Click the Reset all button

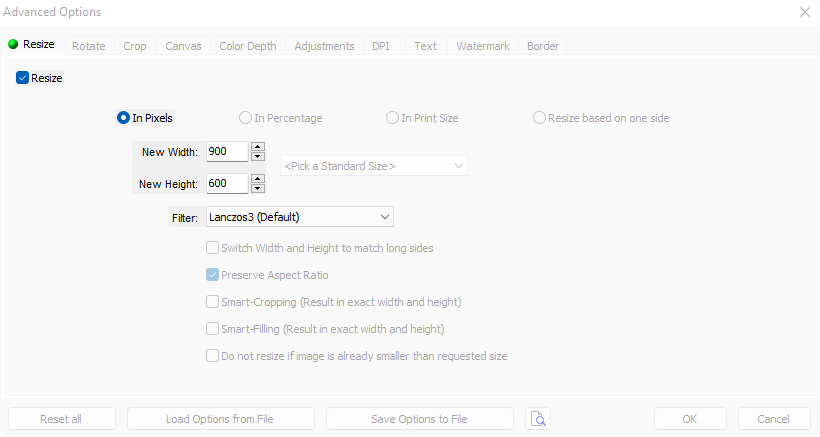62,419
